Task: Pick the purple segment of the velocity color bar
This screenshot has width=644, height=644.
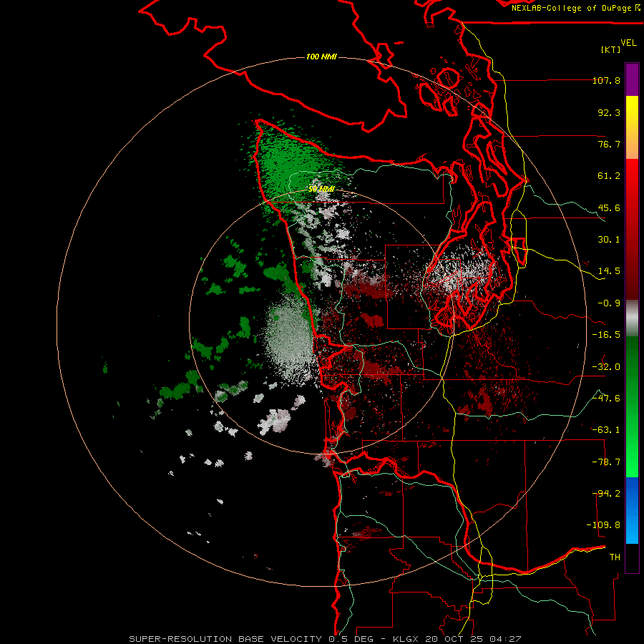Action: pyautogui.click(x=632, y=79)
